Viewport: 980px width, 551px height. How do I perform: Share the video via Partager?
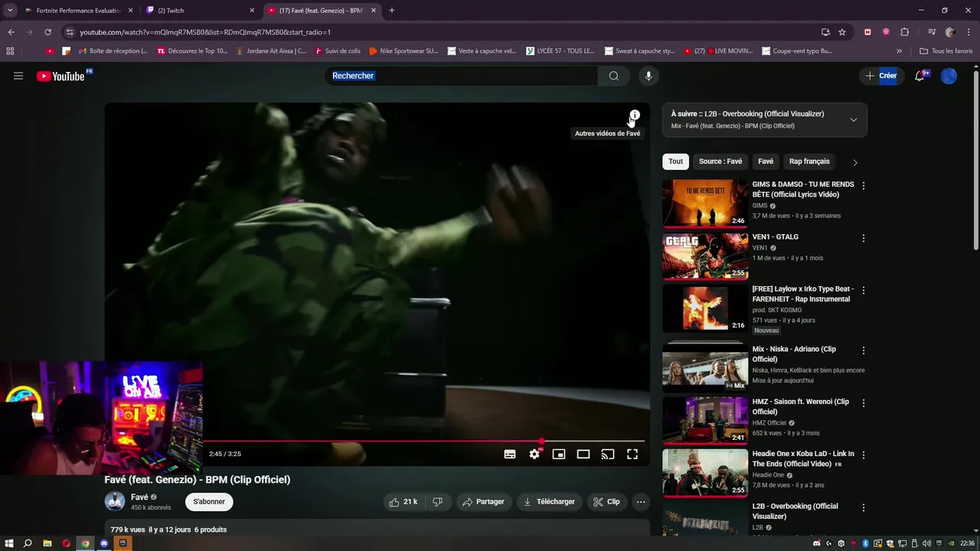point(483,502)
